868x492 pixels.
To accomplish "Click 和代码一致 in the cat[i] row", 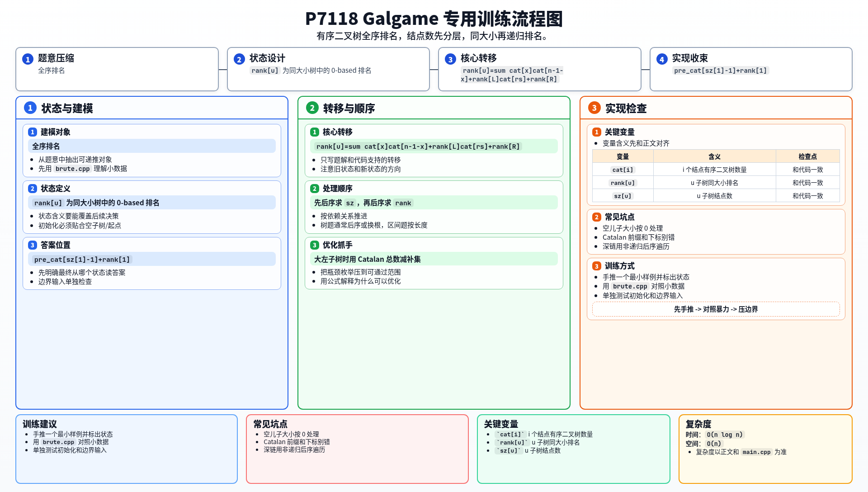I will pos(808,170).
